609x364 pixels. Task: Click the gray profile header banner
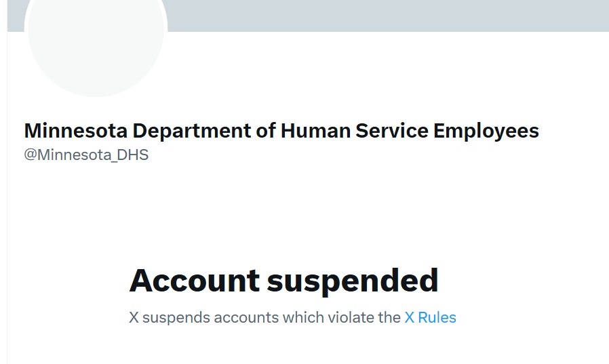(x=387, y=15)
